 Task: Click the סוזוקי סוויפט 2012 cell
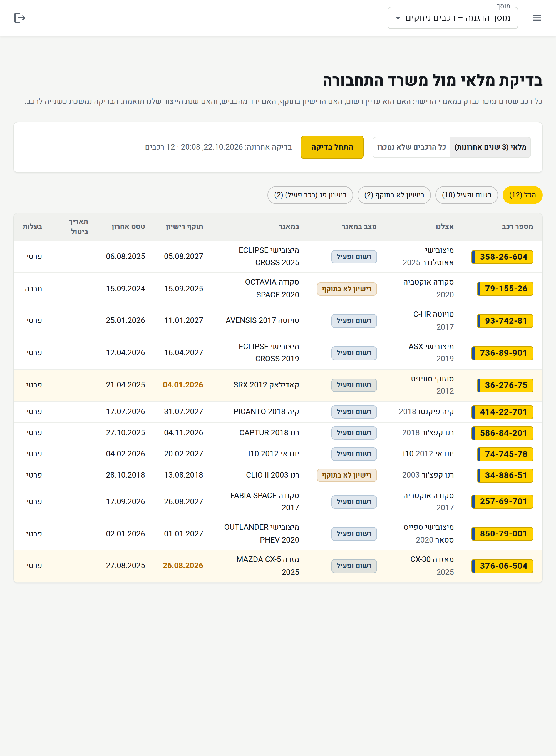[432, 385]
